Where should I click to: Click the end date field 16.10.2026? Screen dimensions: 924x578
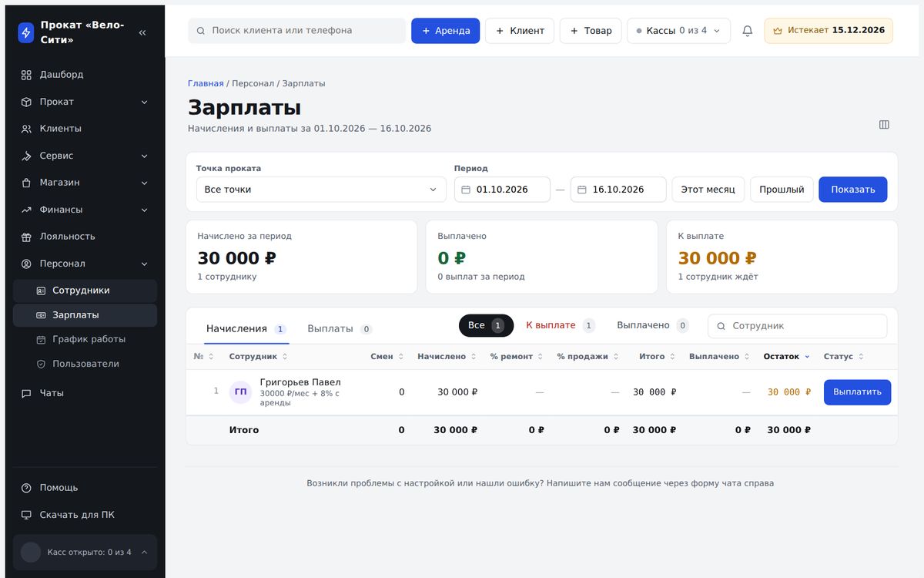618,190
